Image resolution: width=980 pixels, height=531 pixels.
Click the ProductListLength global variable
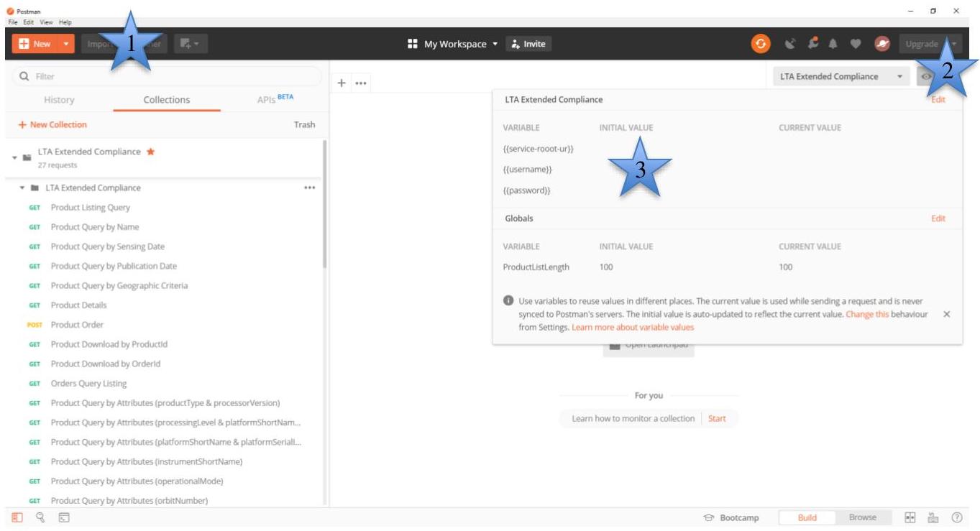click(x=536, y=267)
